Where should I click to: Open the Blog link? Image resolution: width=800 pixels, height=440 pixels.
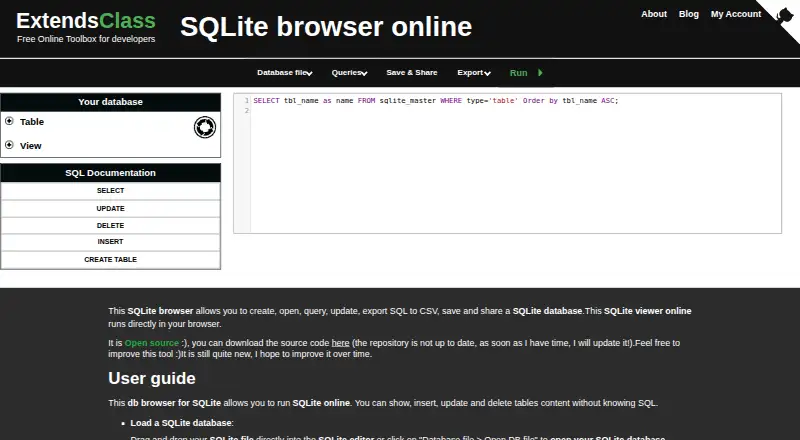point(688,14)
